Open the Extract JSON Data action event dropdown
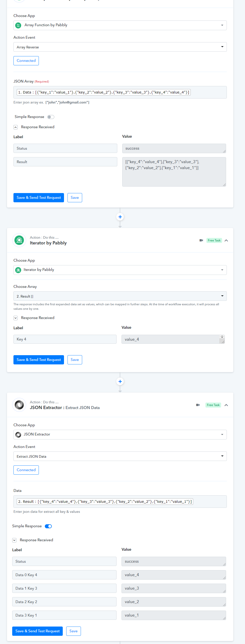The height and width of the screenshot is (644, 245). tap(120, 456)
